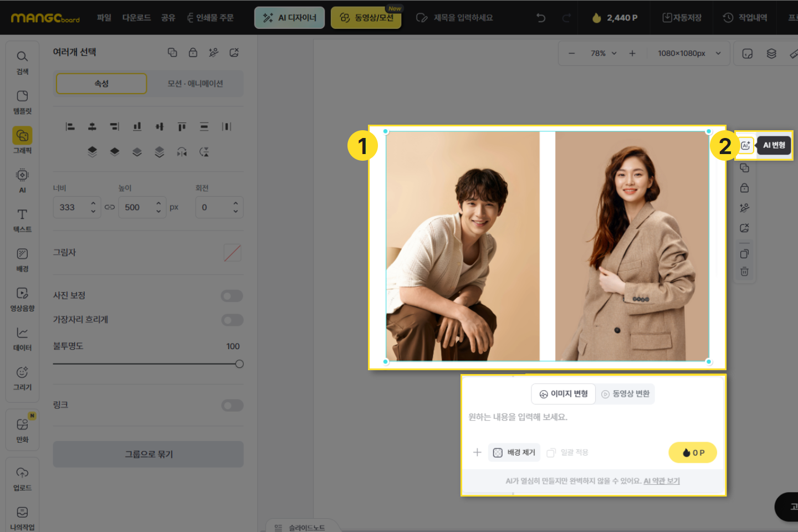Open the 텍스트 text tool
This screenshot has width=798, height=532.
point(22,220)
